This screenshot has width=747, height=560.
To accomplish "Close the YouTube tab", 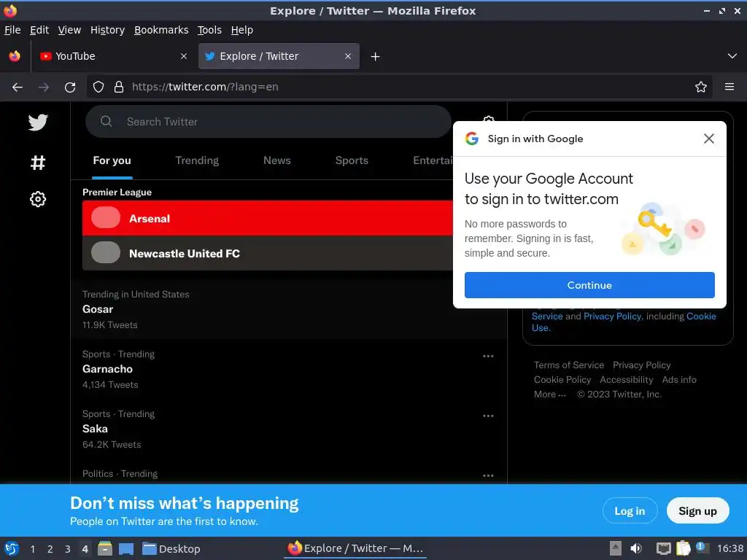I will pyautogui.click(x=183, y=56).
